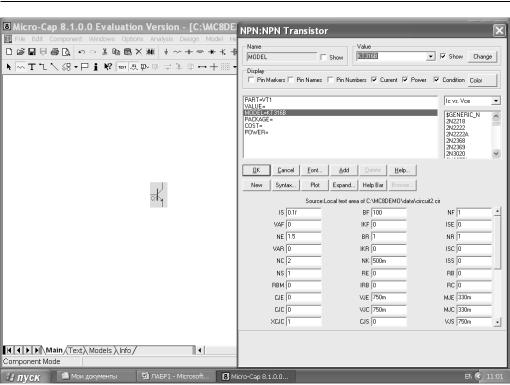Click the context Help arrow-question icon
The image size is (510, 385).
[x=107, y=67]
